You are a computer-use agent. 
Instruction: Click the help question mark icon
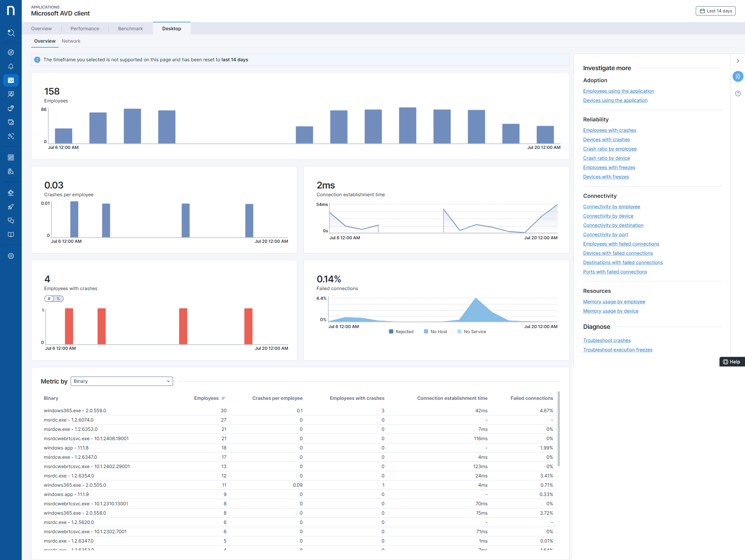[x=738, y=93]
